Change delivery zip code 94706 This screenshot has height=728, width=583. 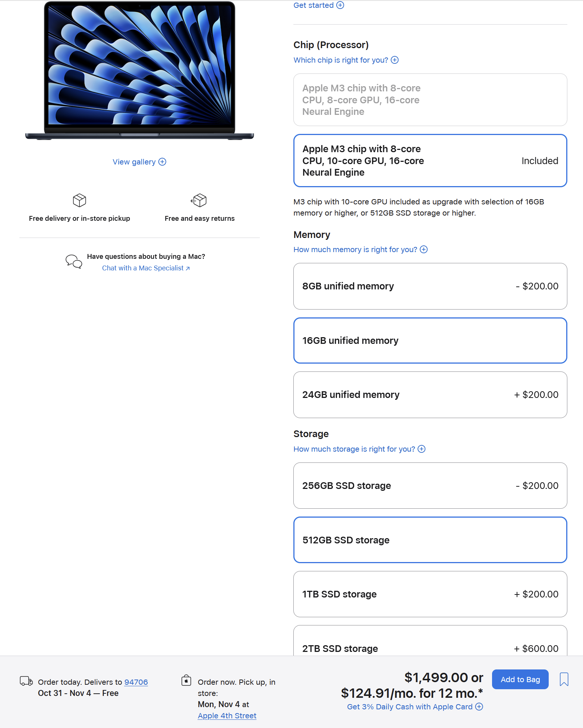click(136, 682)
